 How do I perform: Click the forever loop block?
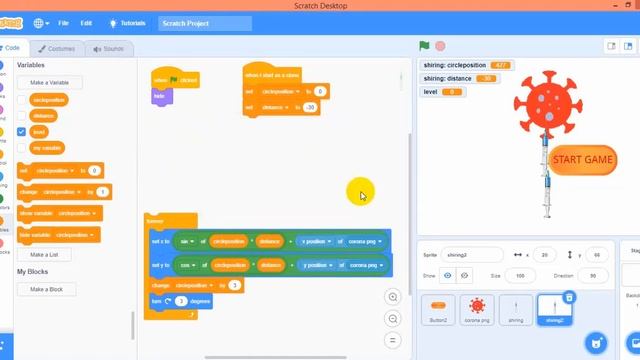pyautogui.click(x=170, y=221)
